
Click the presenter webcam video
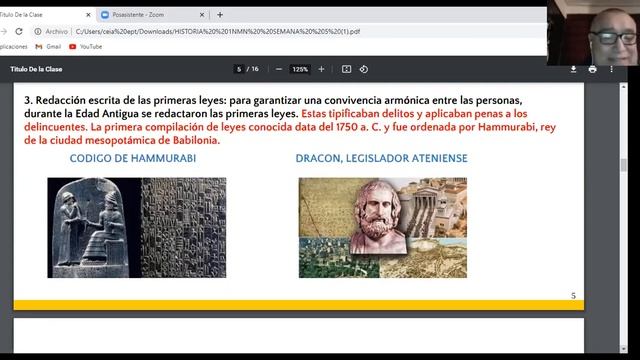click(x=593, y=33)
